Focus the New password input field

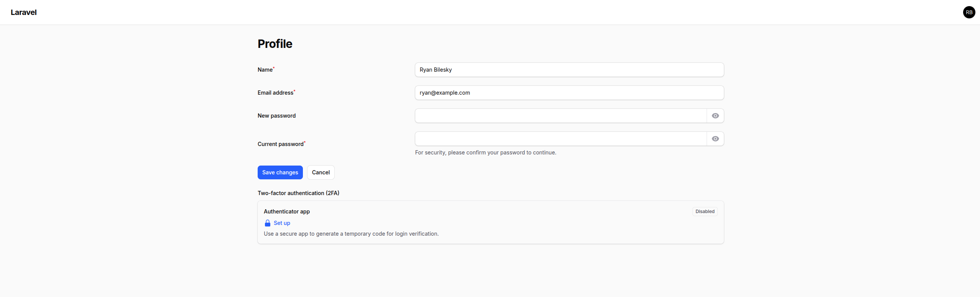pos(561,116)
